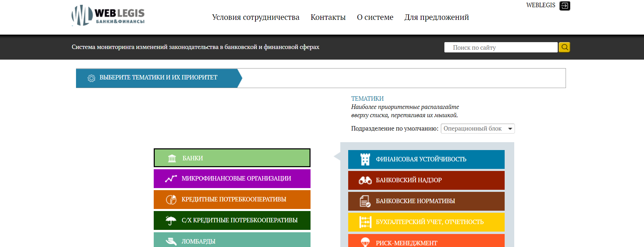Click the binoculars icon on Банковский надзор
This screenshot has height=247, width=644.
pyautogui.click(x=365, y=180)
